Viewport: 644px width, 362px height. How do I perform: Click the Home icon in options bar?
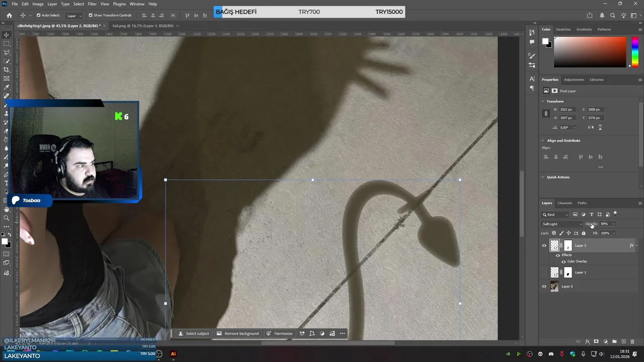(9, 15)
